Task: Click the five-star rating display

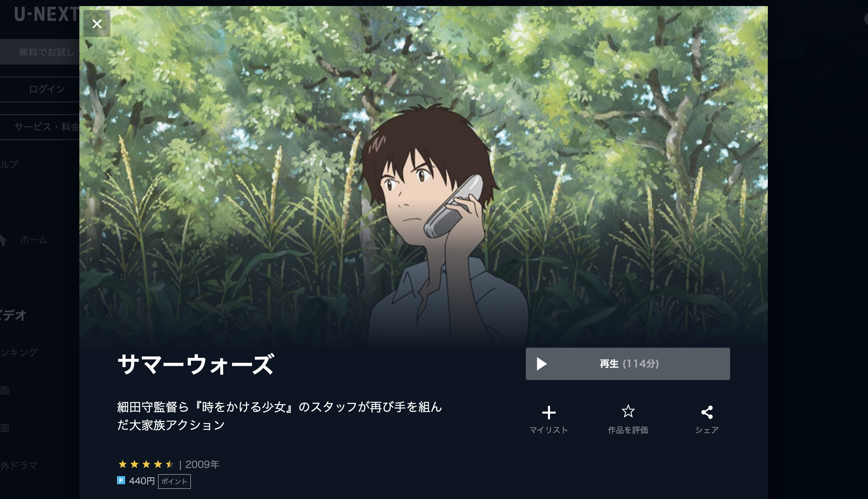Action: 146,464
